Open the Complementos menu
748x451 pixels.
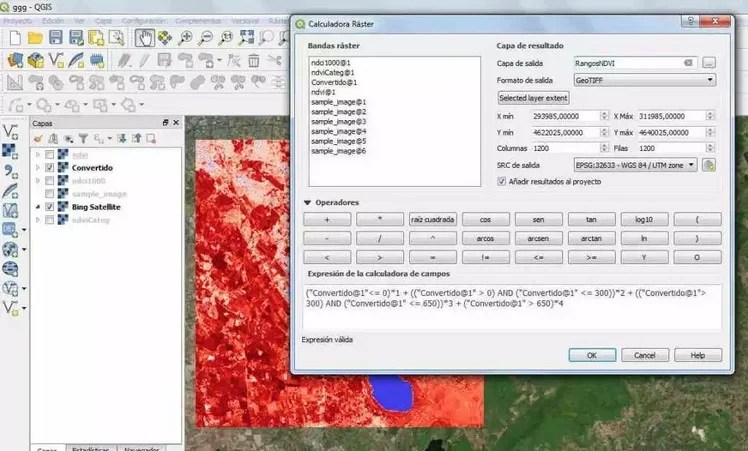click(x=198, y=21)
